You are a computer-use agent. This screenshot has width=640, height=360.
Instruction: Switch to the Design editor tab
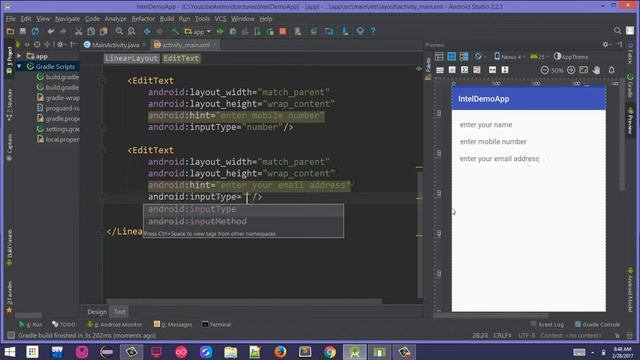click(97, 312)
